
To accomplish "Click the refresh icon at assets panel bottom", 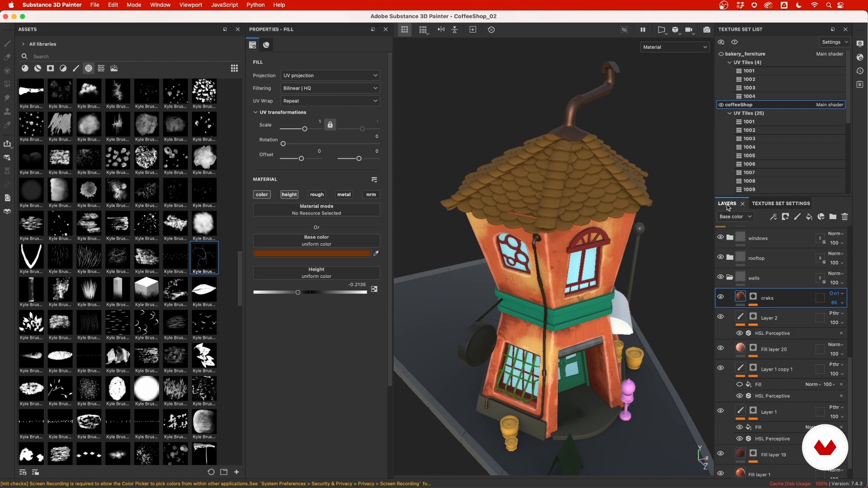I will pos(211,472).
